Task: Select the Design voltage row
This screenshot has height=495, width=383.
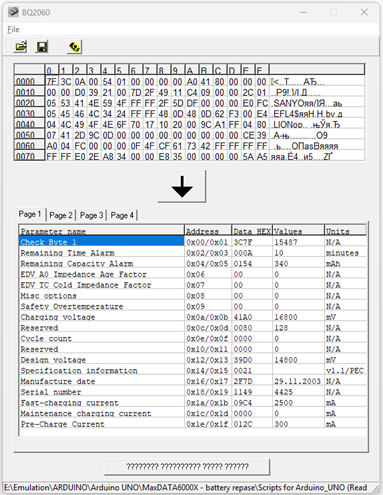Action: (193, 360)
